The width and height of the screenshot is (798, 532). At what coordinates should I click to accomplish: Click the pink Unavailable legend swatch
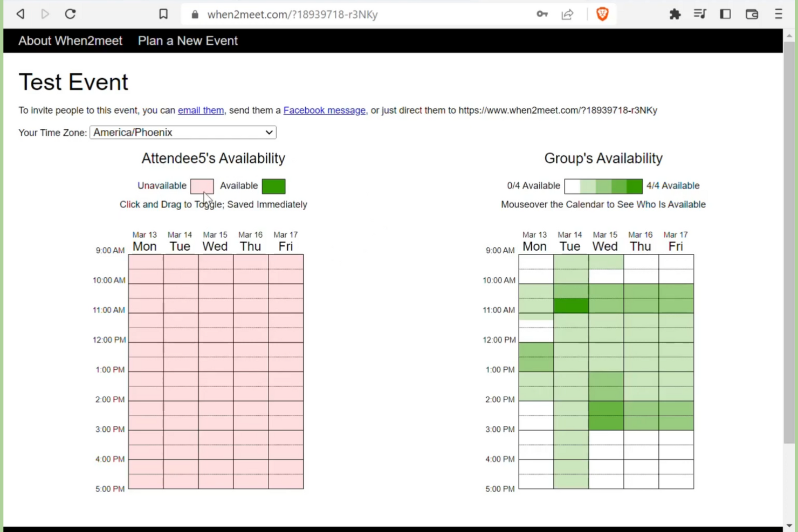pyautogui.click(x=202, y=186)
